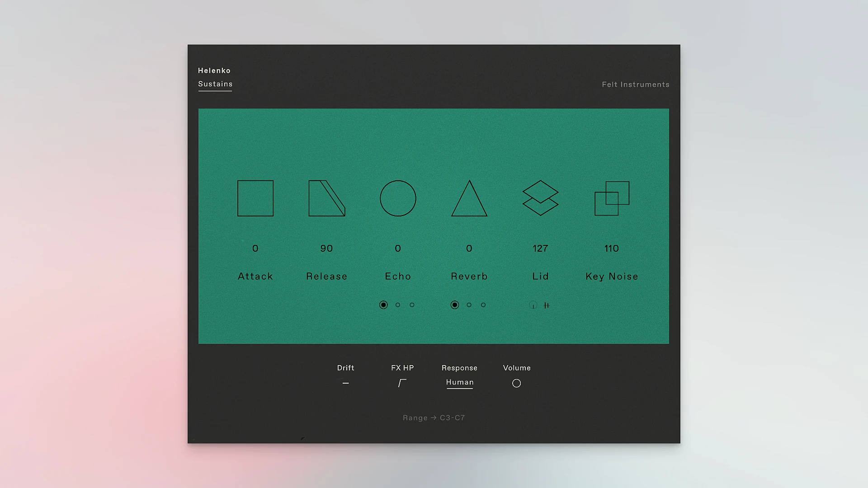Click the Response label
The height and width of the screenshot is (488, 868).
coord(460,368)
